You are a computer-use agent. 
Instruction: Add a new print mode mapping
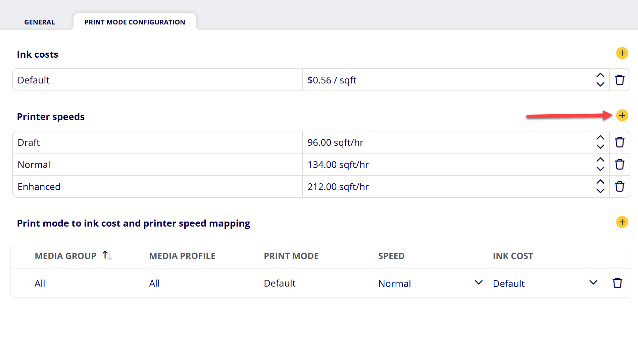pos(622,222)
